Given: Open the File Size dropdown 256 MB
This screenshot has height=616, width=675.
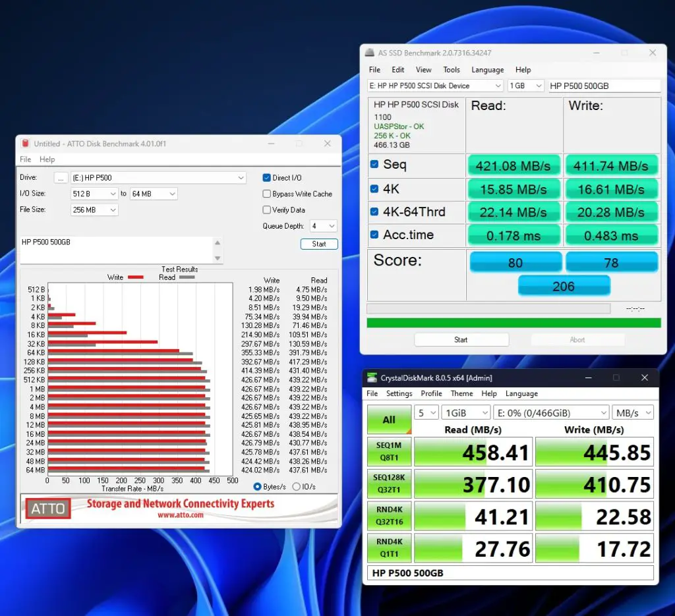Looking at the screenshot, I should coord(94,210).
